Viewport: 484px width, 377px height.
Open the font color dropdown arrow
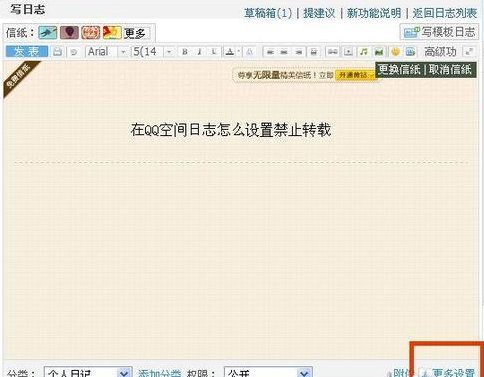(x=239, y=52)
